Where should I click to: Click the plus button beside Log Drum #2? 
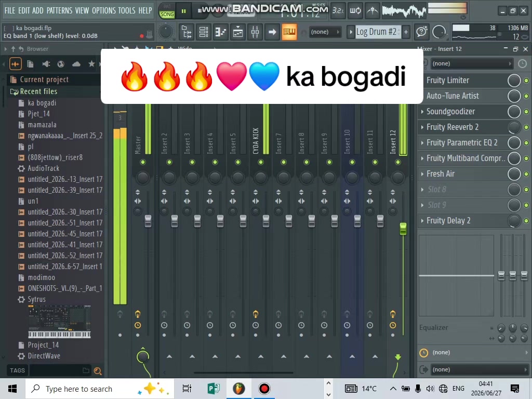[406, 32]
